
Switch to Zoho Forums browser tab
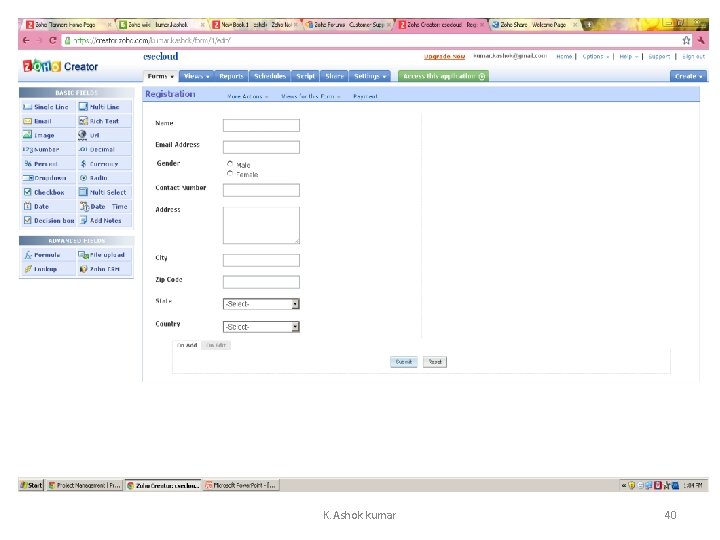tap(349, 24)
